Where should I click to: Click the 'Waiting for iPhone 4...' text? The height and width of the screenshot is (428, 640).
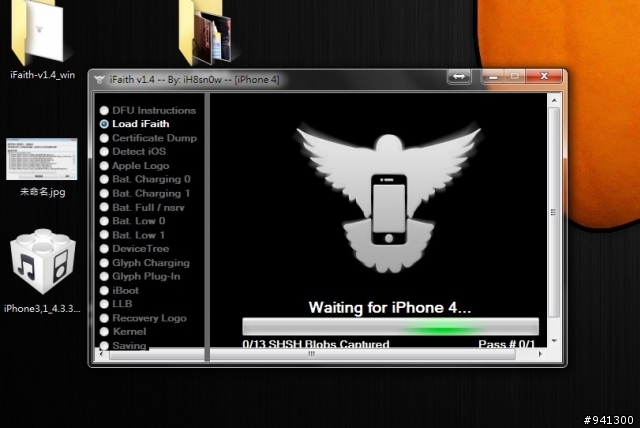pos(390,307)
